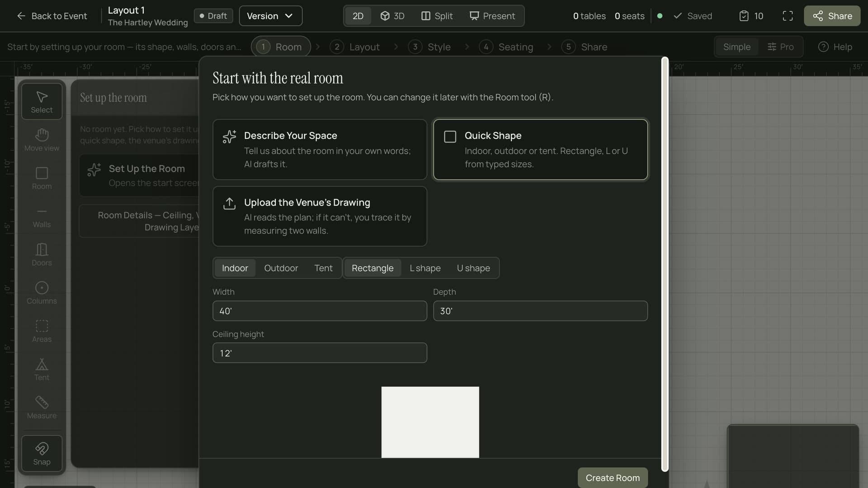This screenshot has width=868, height=488.
Task: Activate the Move view hand tool
Action: pos(42,140)
